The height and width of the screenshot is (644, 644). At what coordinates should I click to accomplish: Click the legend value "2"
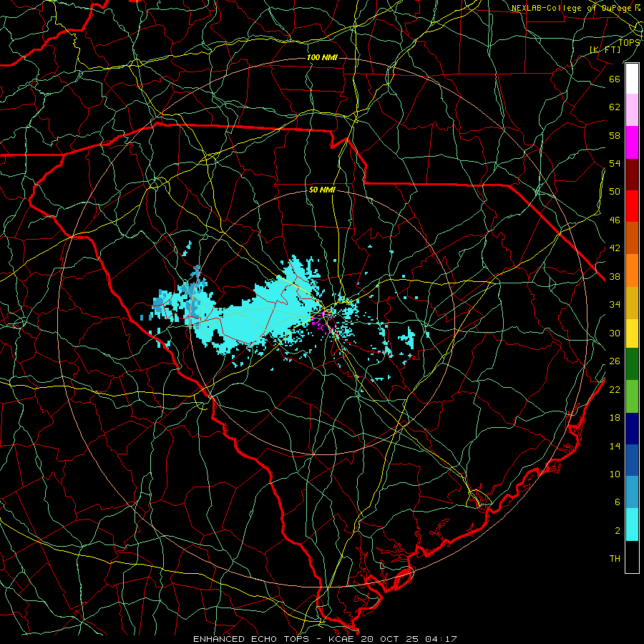pos(617,531)
